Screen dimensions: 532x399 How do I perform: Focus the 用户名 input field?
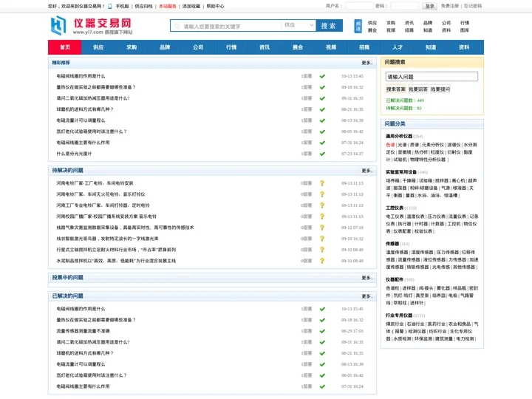point(359,6)
